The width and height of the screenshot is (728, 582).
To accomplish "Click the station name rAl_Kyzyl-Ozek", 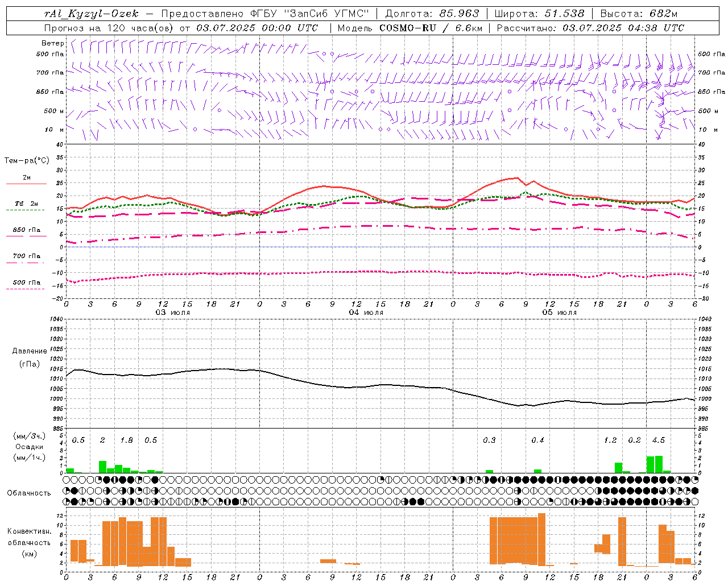I will click(x=91, y=14).
